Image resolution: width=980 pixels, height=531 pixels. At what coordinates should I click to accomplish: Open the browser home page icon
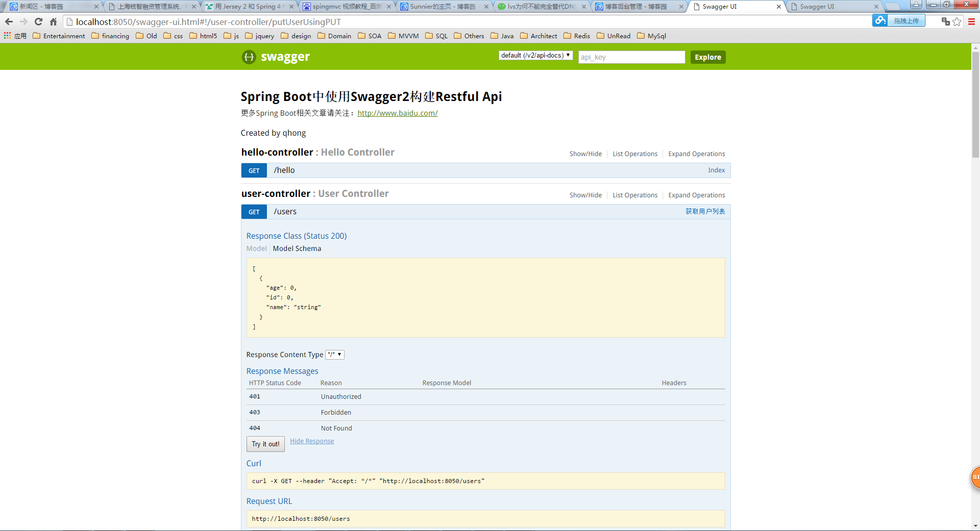53,21
